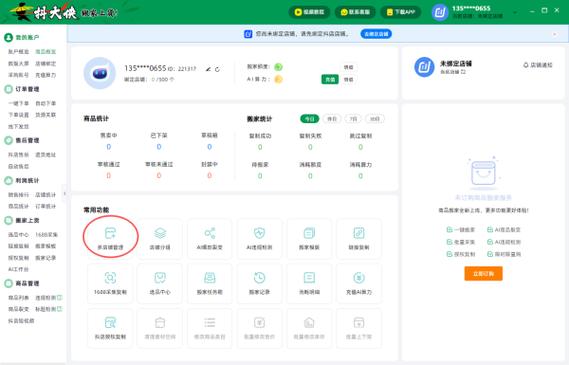Click the pencil edit icon beside account ID
The height and width of the screenshot is (365, 569).
coord(208,69)
